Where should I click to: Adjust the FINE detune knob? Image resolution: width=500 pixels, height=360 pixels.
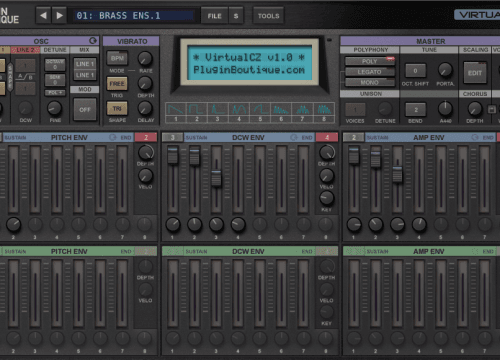[x=54, y=108]
